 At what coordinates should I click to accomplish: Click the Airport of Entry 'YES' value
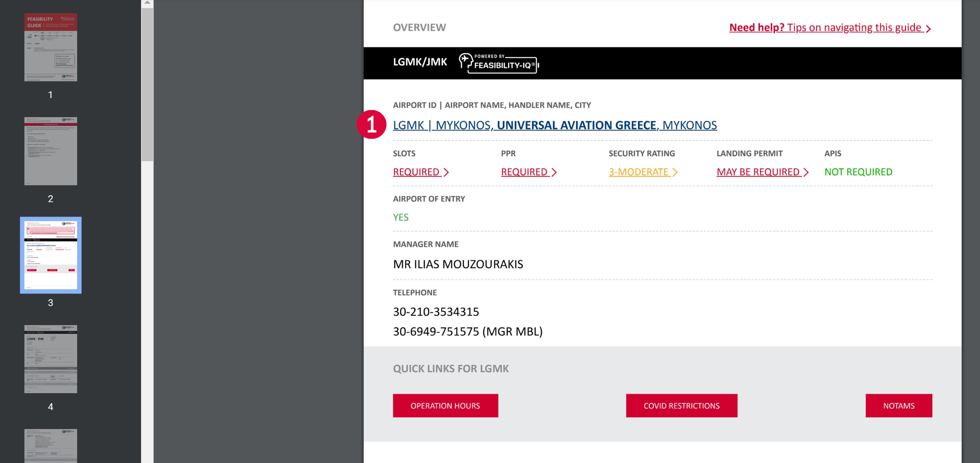click(x=401, y=218)
